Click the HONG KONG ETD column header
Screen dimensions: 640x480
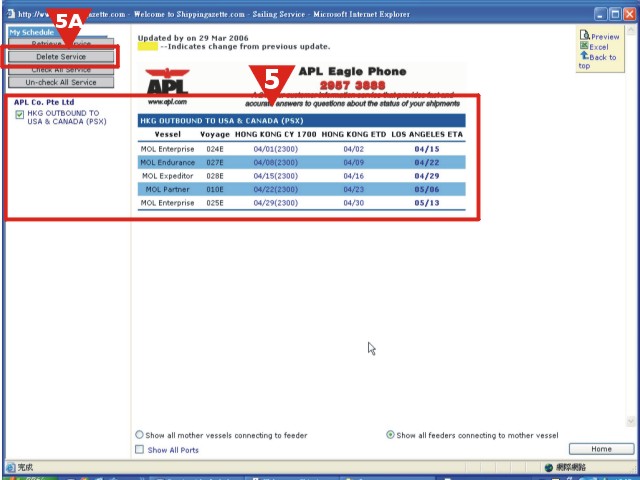pos(353,134)
